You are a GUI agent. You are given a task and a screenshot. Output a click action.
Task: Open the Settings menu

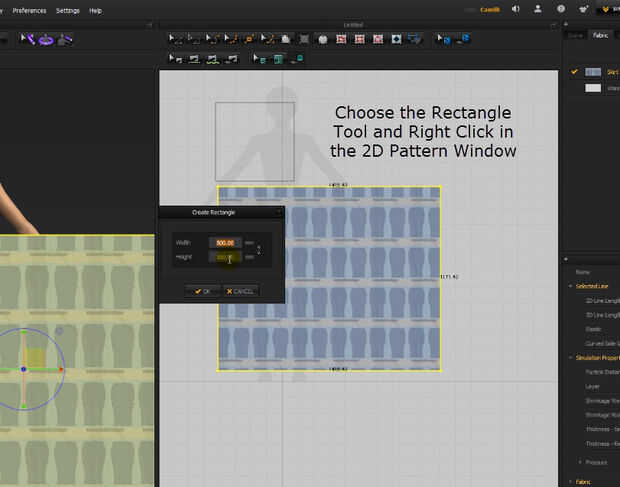coord(68,10)
